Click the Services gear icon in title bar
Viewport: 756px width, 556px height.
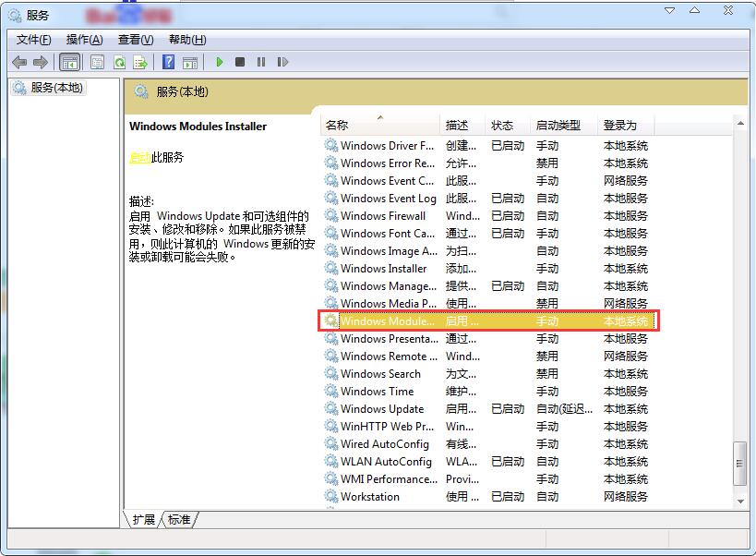pos(15,15)
